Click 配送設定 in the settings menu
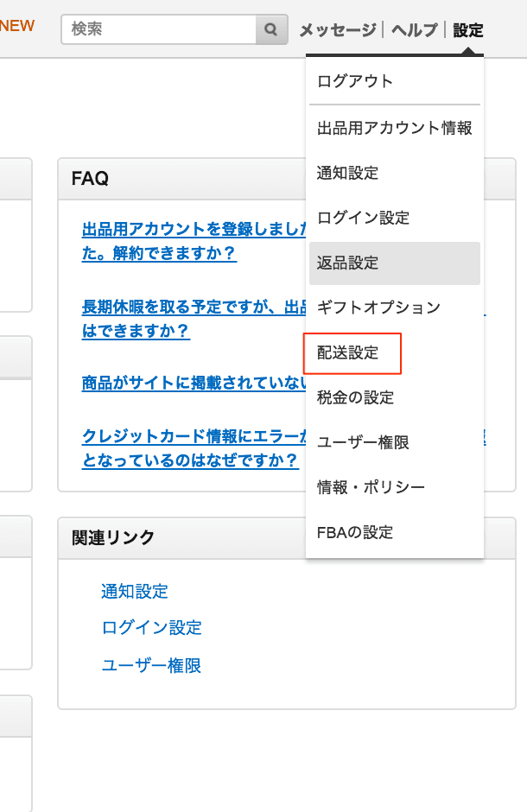Viewport: 527px width, 812px height. 348,352
